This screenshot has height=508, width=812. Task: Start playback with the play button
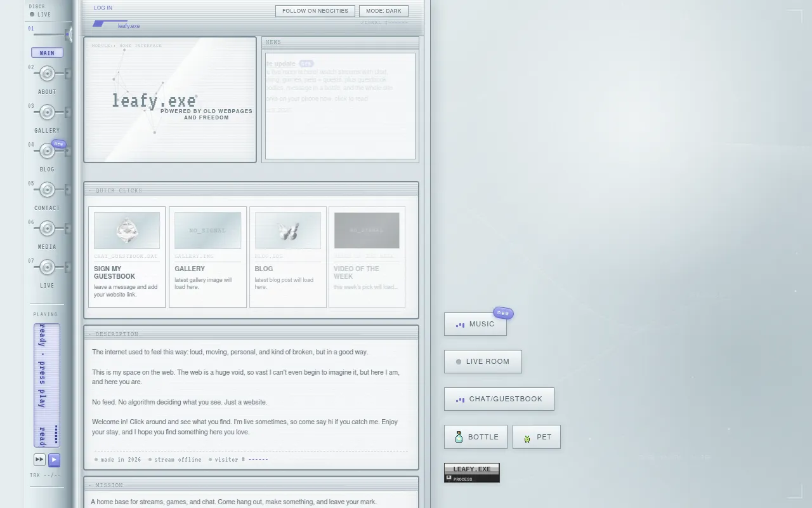54,460
